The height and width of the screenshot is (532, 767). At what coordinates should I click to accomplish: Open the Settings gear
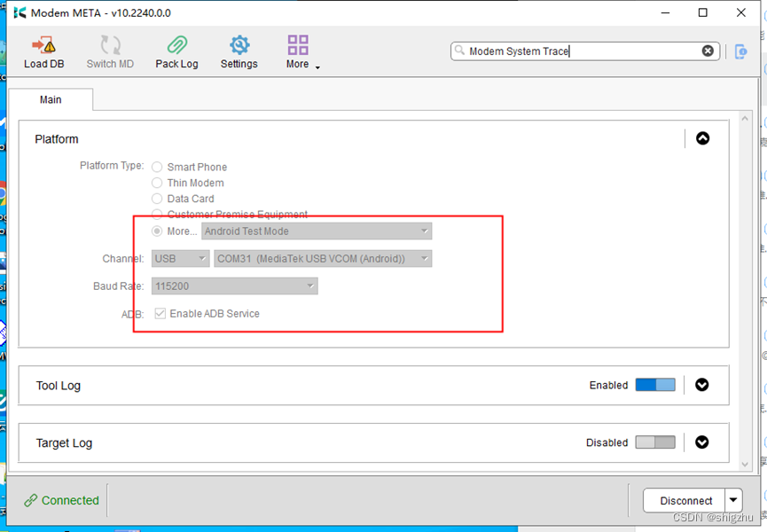[239, 51]
